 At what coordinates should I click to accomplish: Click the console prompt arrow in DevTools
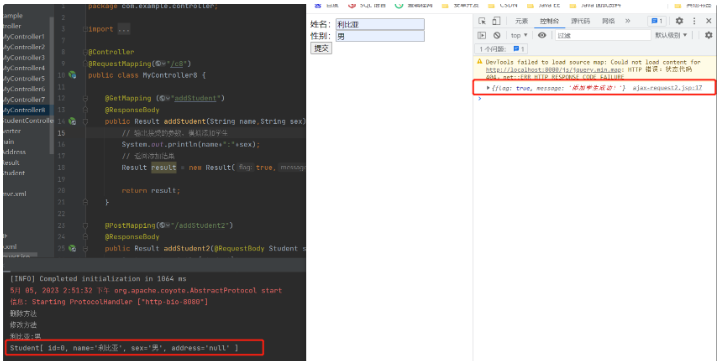(x=479, y=99)
